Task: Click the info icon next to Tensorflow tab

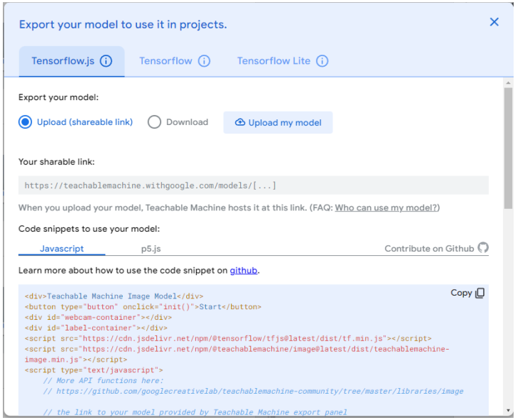Action: point(204,61)
